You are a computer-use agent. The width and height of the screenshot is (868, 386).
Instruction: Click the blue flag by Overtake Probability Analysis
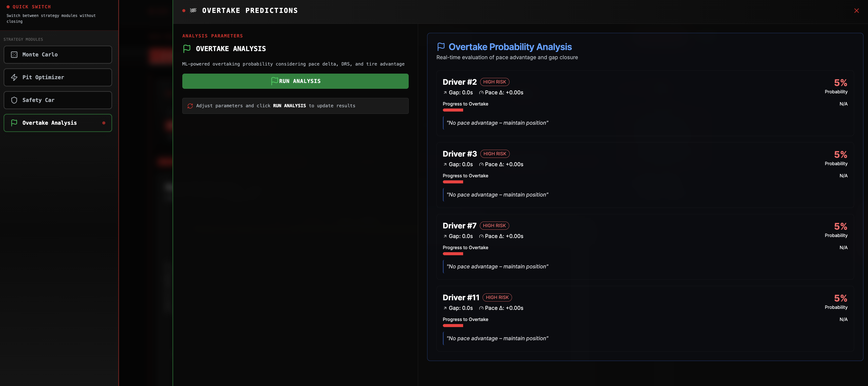pos(441,47)
